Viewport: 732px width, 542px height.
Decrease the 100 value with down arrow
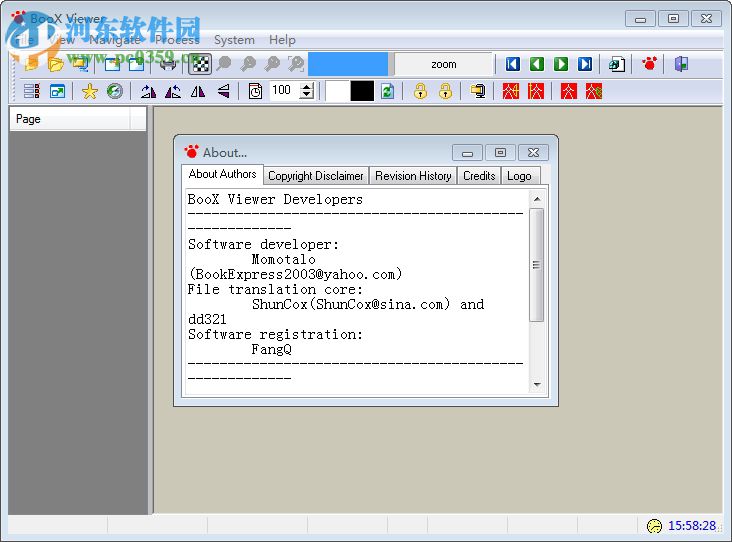tap(306, 95)
